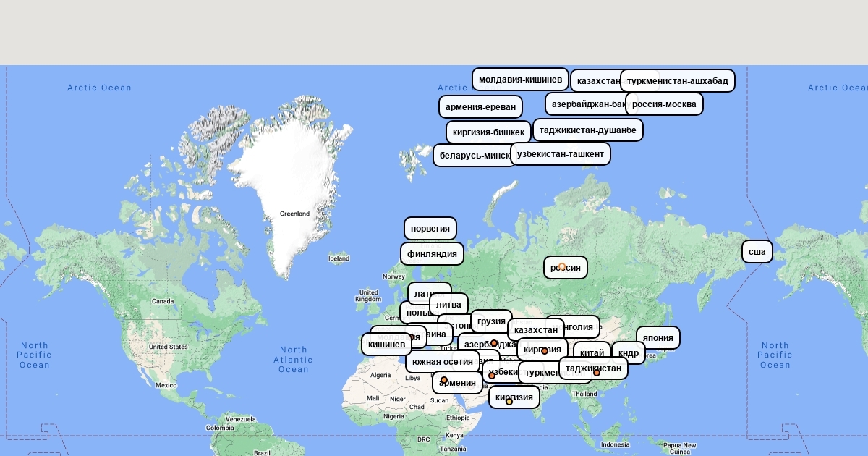Click the Brazil country name
The image size is (868, 456).
point(262,452)
